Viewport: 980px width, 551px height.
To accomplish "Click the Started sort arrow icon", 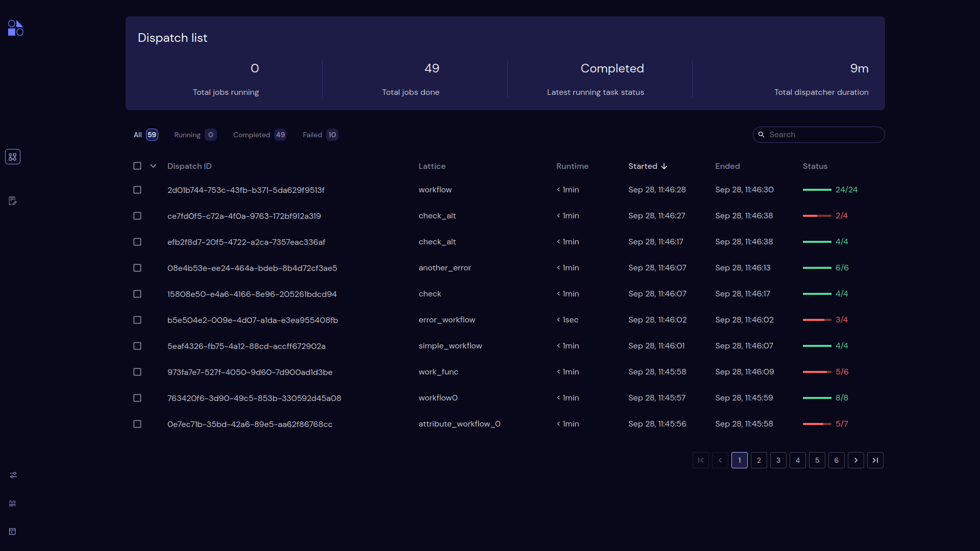I will [x=664, y=166].
